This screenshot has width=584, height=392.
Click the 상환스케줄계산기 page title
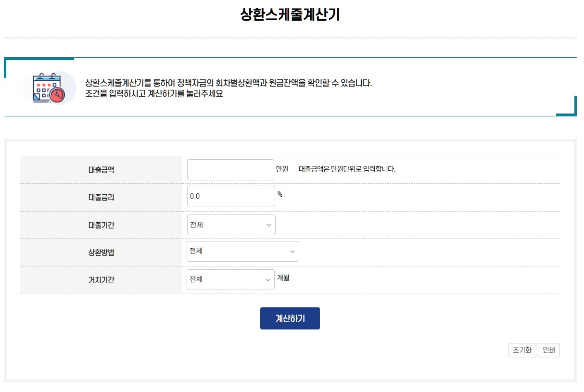292,13
